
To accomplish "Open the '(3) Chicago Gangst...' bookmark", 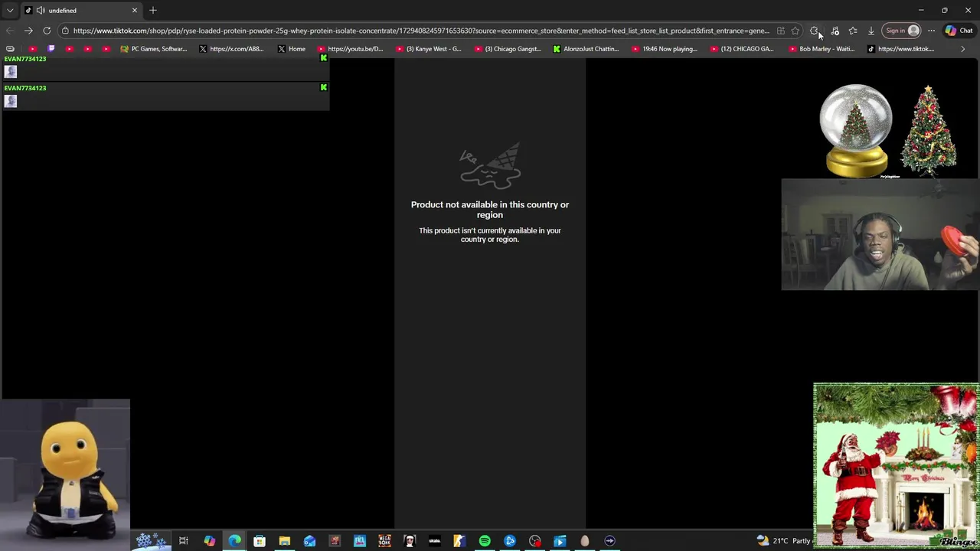I will (x=508, y=49).
